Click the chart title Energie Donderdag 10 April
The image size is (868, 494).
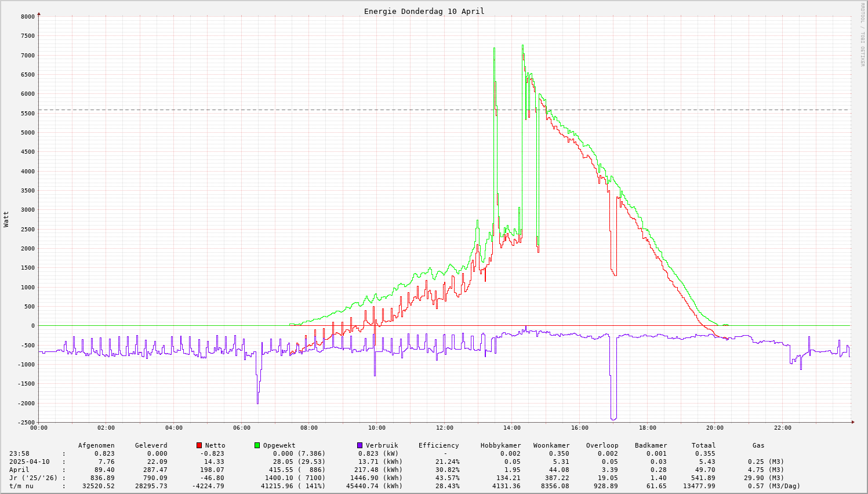pos(424,11)
